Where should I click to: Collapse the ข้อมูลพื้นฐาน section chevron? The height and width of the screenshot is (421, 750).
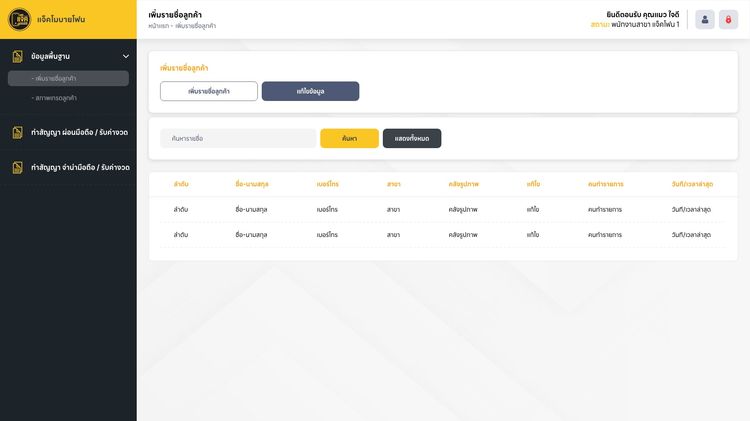tap(125, 57)
